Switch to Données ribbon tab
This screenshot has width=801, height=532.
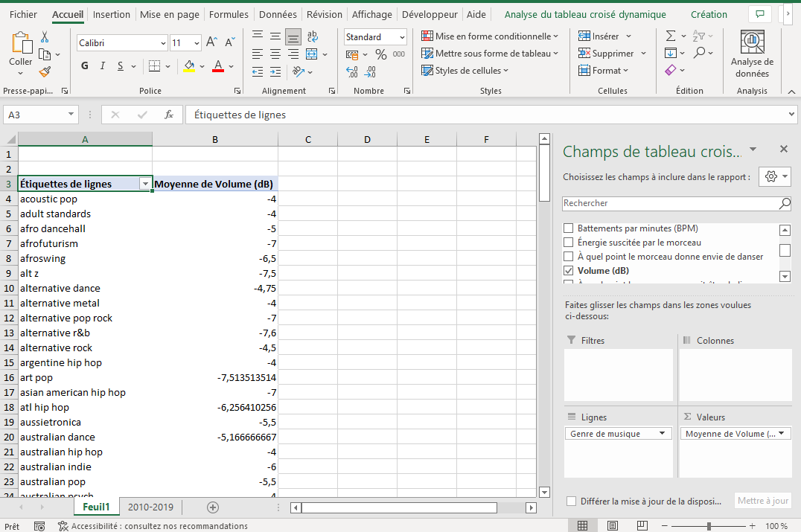pyautogui.click(x=278, y=14)
